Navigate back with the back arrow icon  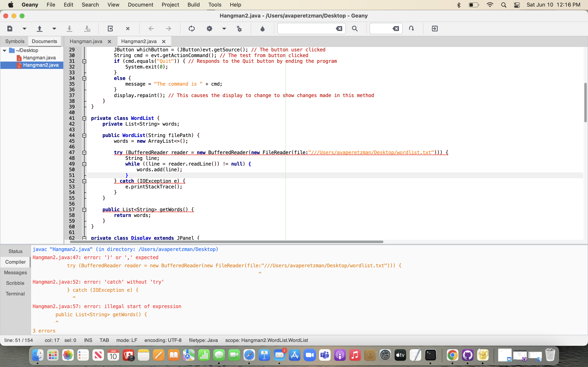coord(151,28)
